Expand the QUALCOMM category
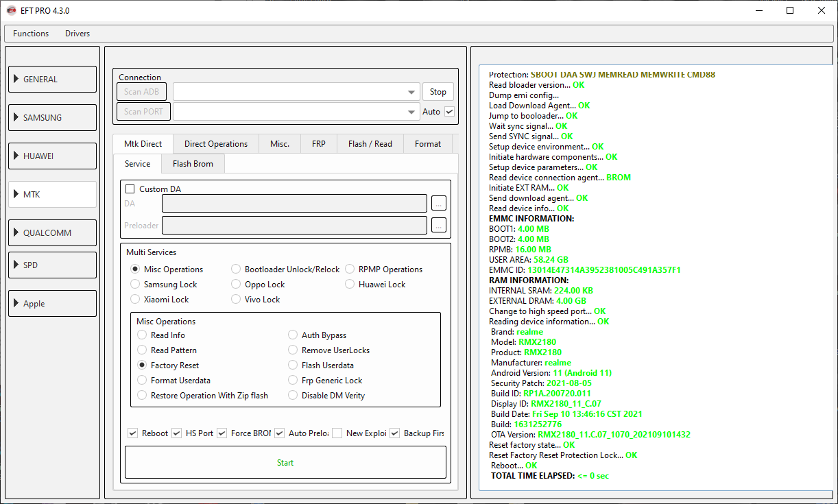 click(x=52, y=232)
